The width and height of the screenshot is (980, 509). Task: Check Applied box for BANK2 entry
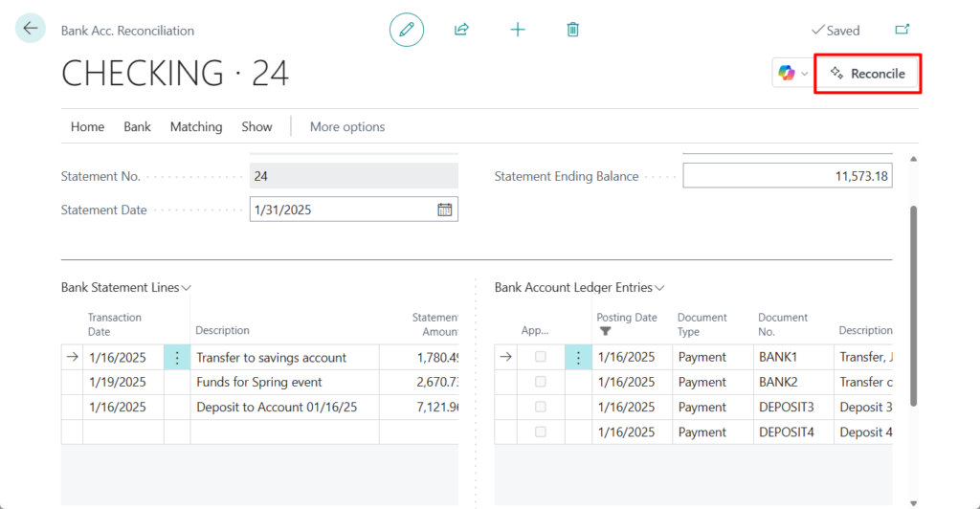[x=541, y=382]
